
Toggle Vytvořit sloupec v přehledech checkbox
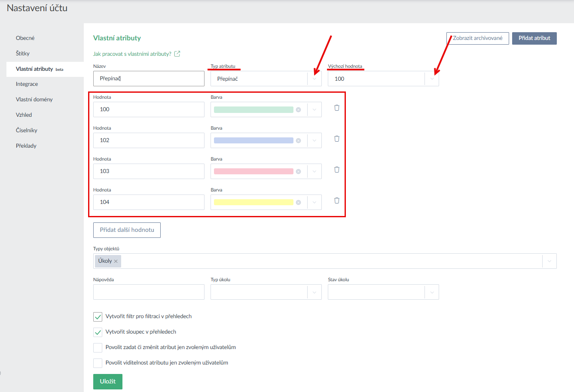coord(98,332)
